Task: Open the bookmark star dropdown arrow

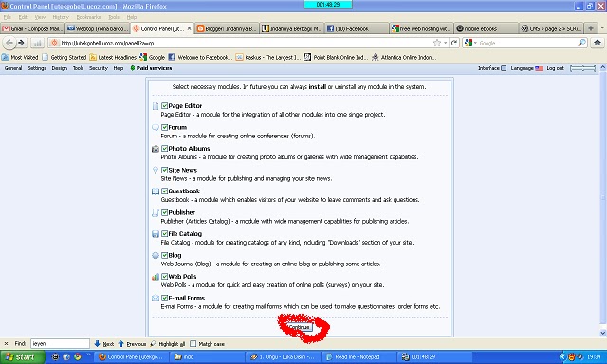Action: (446, 43)
